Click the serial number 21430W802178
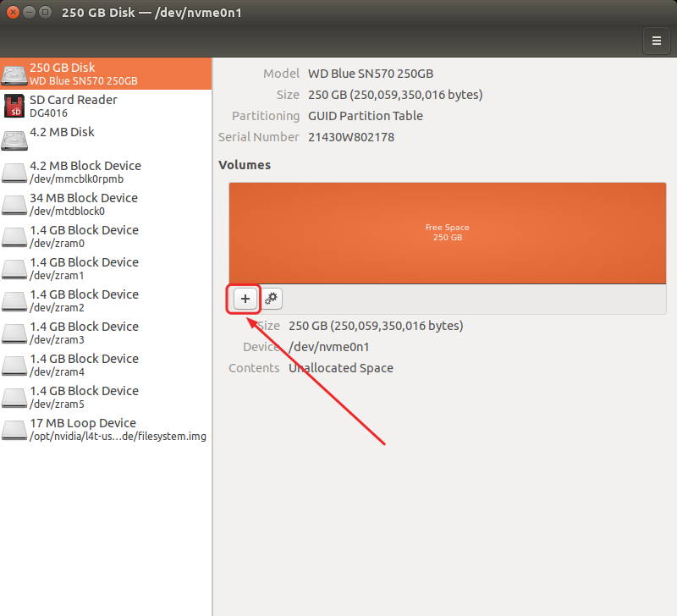This screenshot has height=616, width=677. coord(351,137)
